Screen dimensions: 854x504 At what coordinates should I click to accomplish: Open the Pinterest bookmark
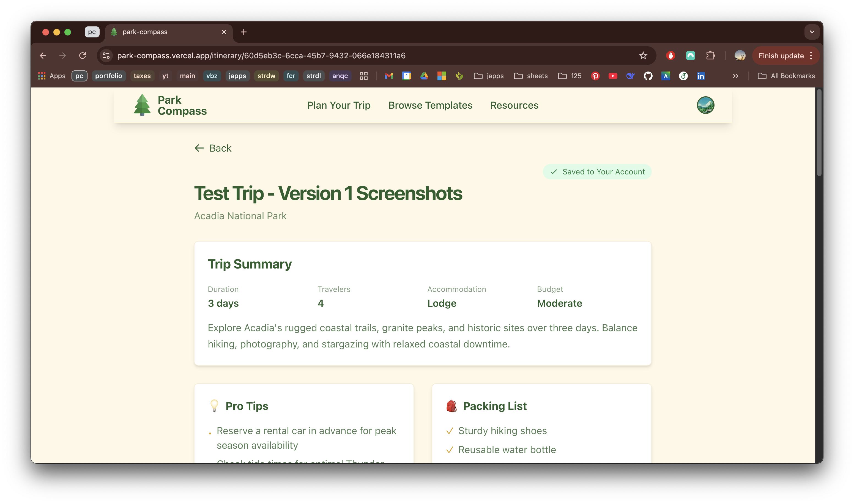[595, 76]
